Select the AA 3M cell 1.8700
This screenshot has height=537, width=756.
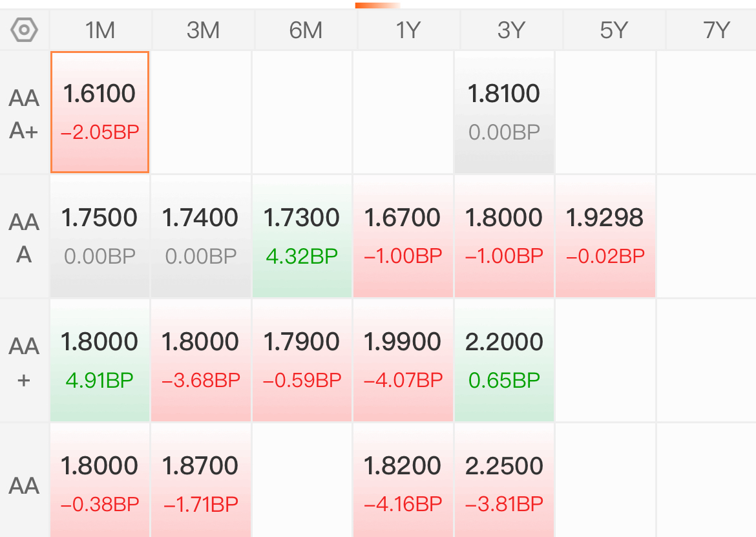201,481
